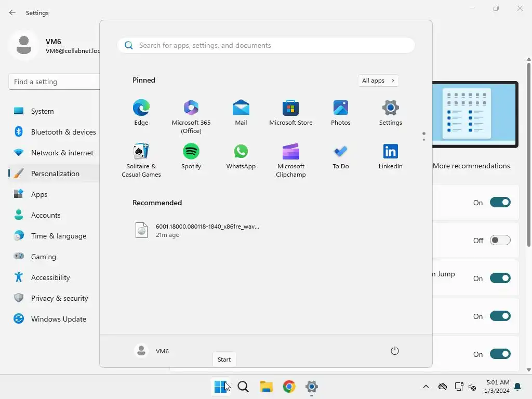This screenshot has height=399, width=532.
Task: Toggle the fourth settings switch
Action: 500,316
